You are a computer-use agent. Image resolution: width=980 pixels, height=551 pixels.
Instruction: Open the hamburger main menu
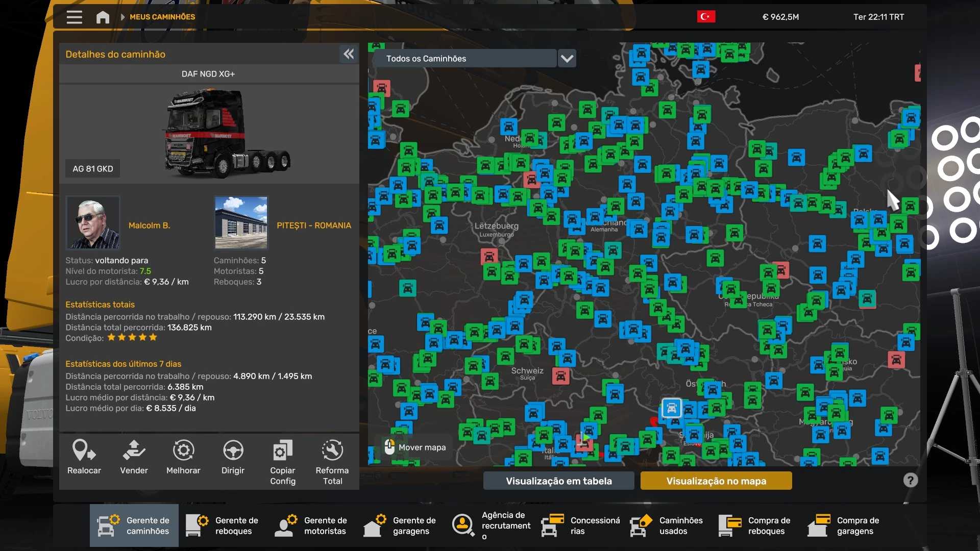click(74, 17)
